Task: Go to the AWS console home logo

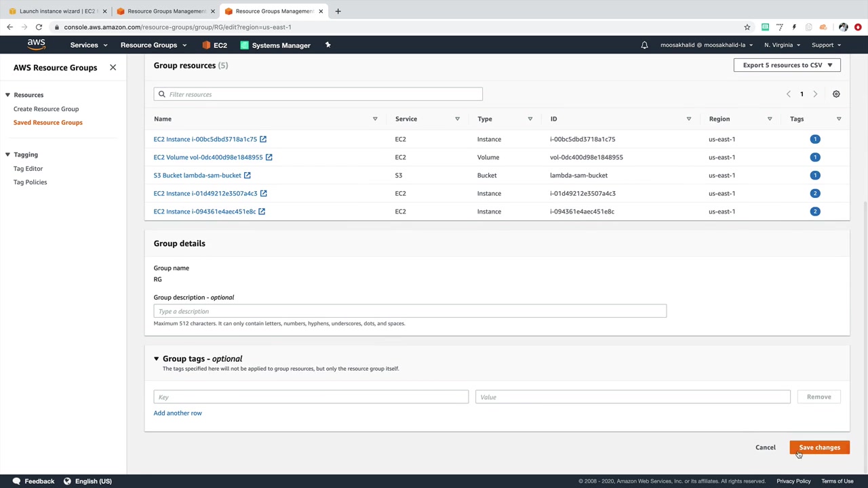Action: point(37,45)
